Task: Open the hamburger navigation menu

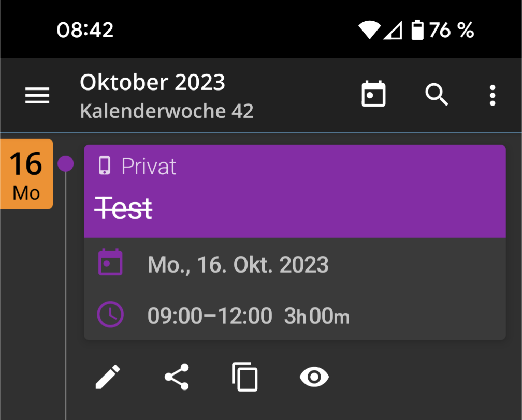Action: (37, 96)
